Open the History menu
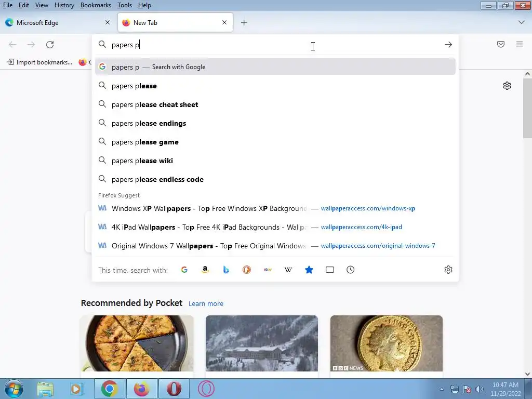The width and height of the screenshot is (532, 399). click(64, 5)
